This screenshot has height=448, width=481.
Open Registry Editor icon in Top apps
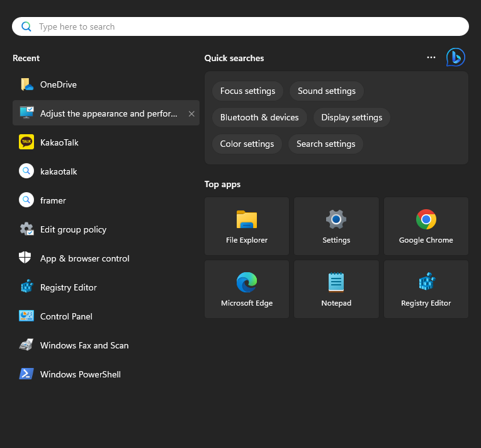click(x=427, y=281)
